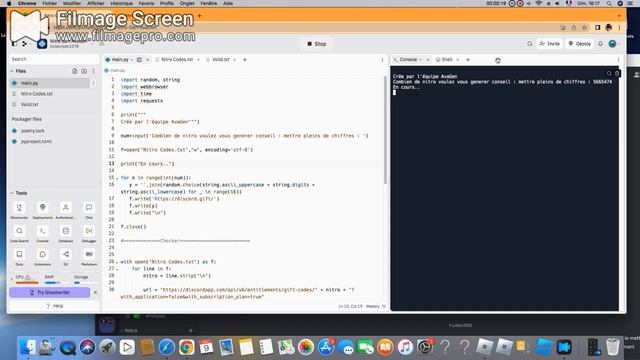Switch to the Nitro Codes.txt tab

tap(177, 60)
